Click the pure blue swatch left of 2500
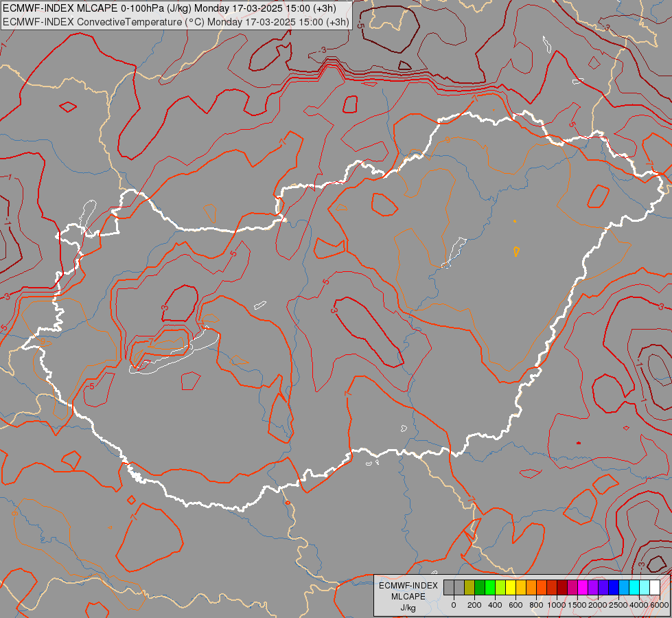 click(614, 588)
